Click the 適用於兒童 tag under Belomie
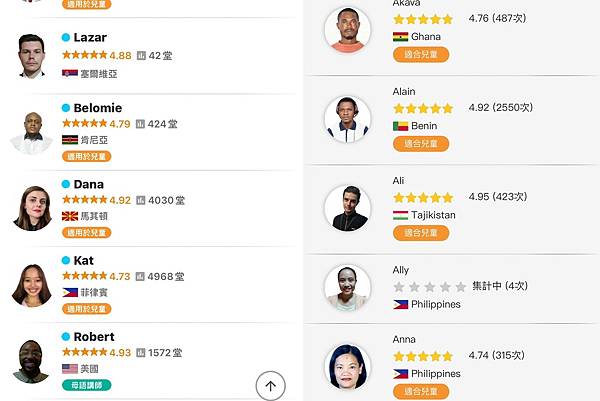This screenshot has width=600, height=401. tap(86, 156)
